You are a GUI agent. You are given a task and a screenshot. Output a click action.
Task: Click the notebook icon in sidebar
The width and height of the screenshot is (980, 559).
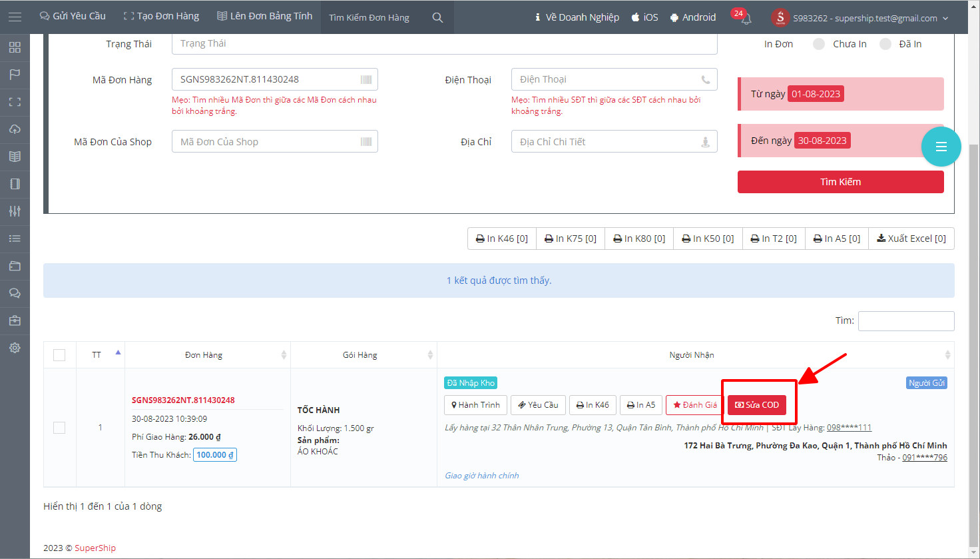click(x=15, y=184)
